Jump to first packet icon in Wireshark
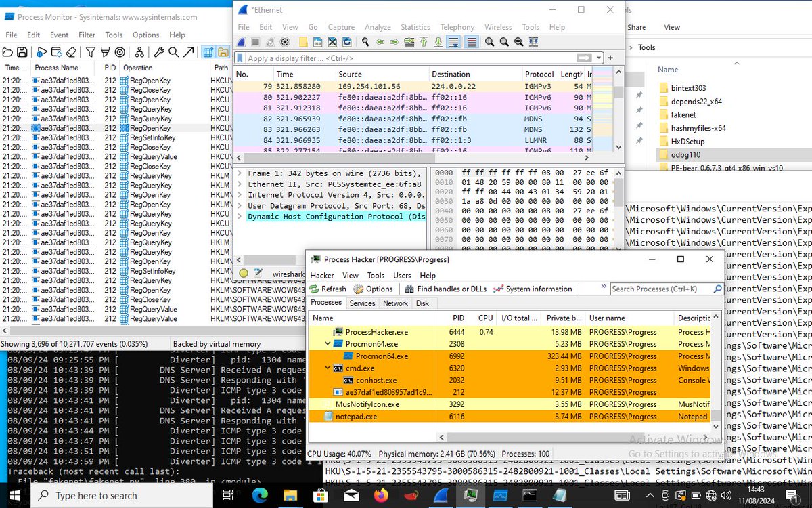 click(424, 42)
